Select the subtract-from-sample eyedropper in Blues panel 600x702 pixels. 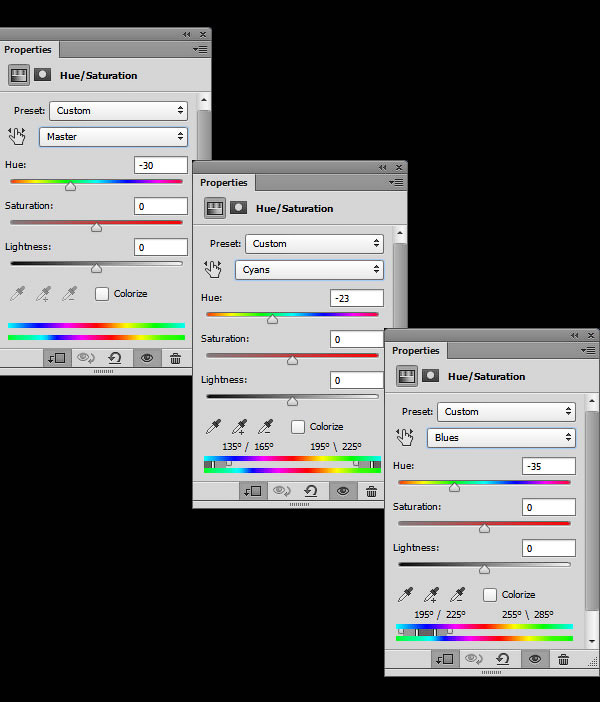458,595
